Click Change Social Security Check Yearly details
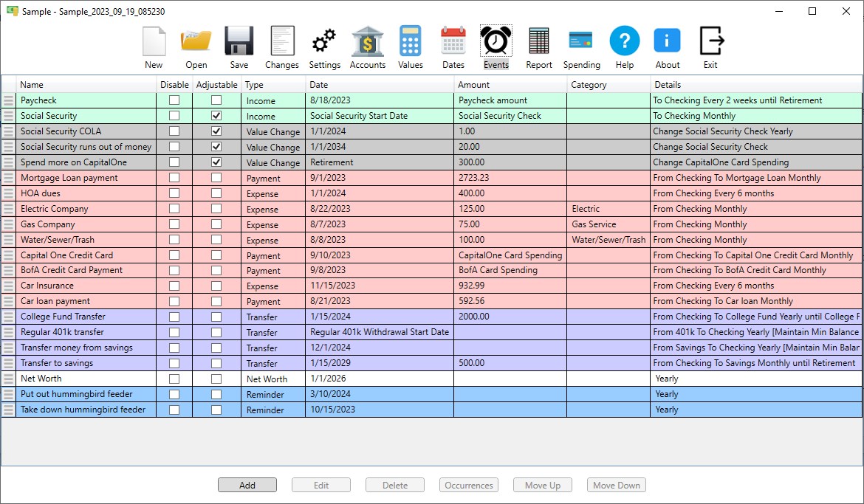 click(756, 131)
